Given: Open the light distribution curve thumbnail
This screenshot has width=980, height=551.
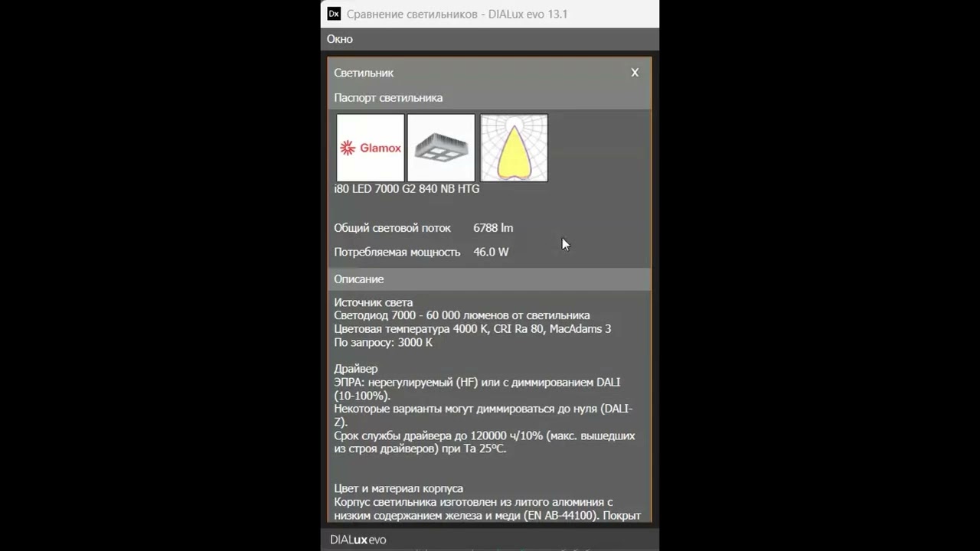Looking at the screenshot, I should [514, 148].
